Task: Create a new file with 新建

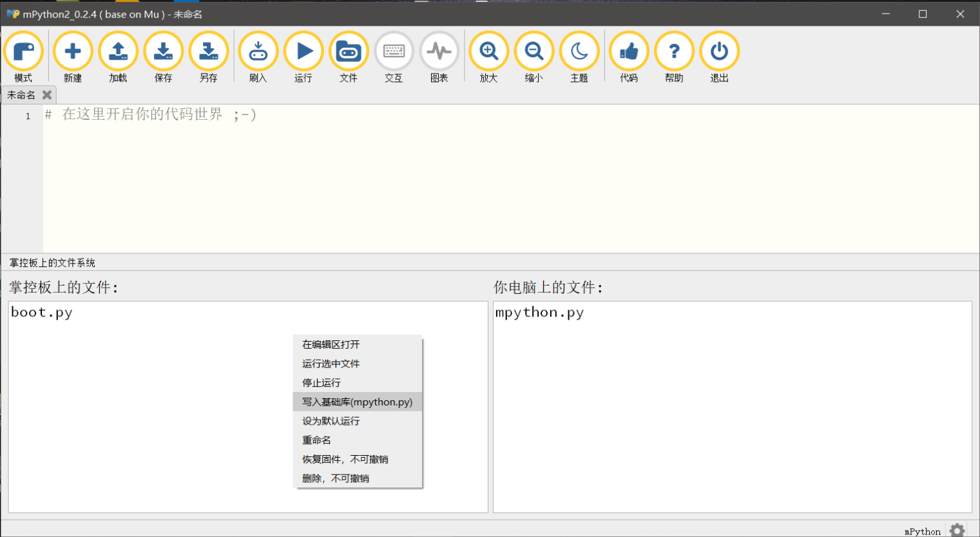Action: coord(73,57)
